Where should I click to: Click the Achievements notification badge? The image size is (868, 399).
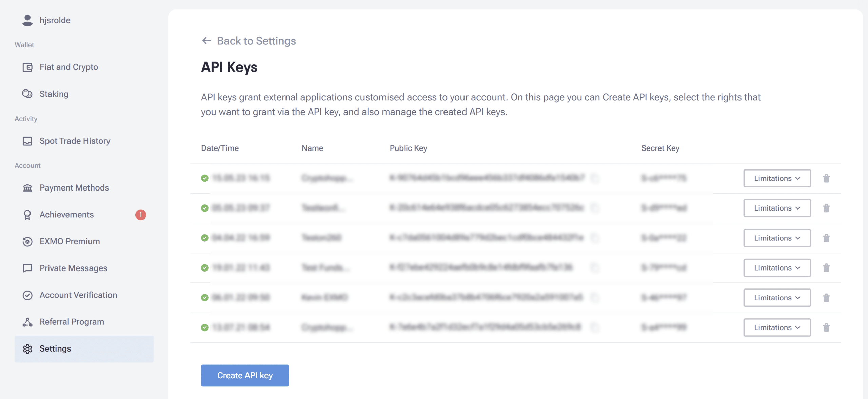141,215
